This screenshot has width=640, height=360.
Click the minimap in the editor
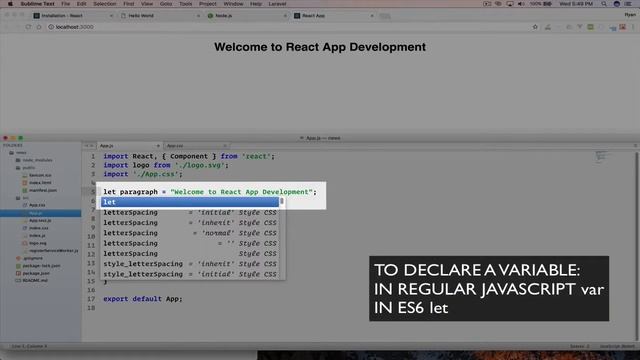602,157
